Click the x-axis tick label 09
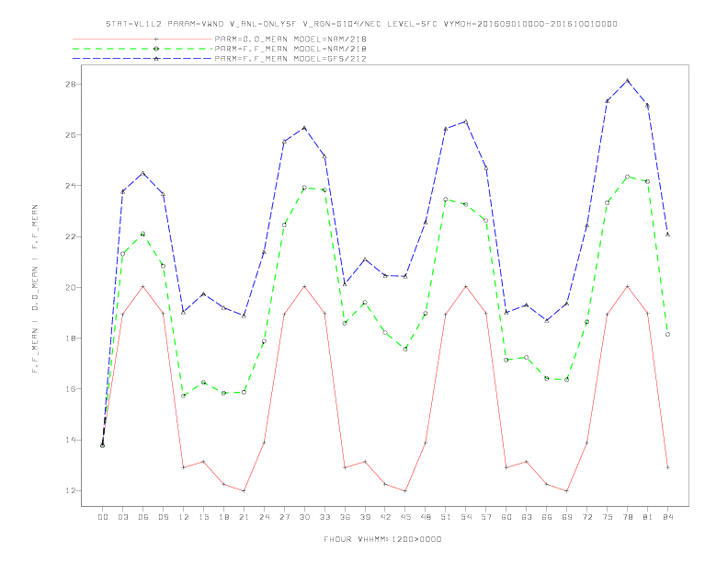The width and height of the screenshot is (728, 563). click(164, 517)
